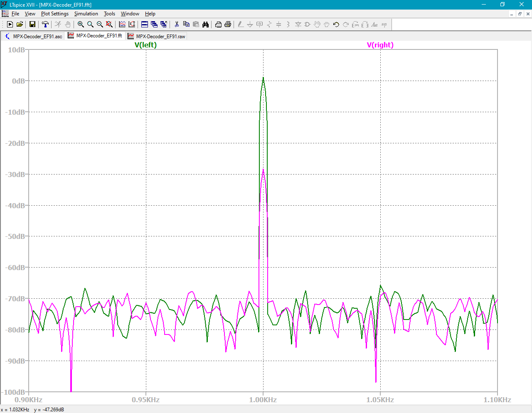Click the scissors Cut icon
The image size is (532, 413).
point(177,25)
